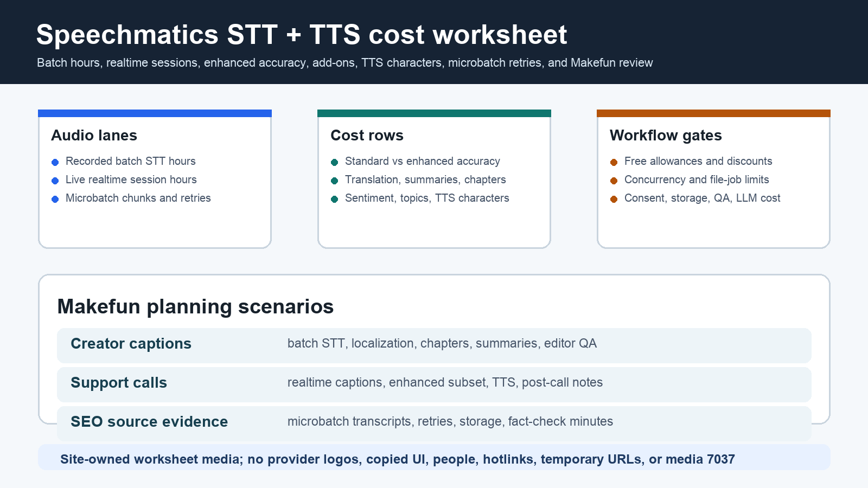Click the Site-owned worksheet media footer note

398,459
